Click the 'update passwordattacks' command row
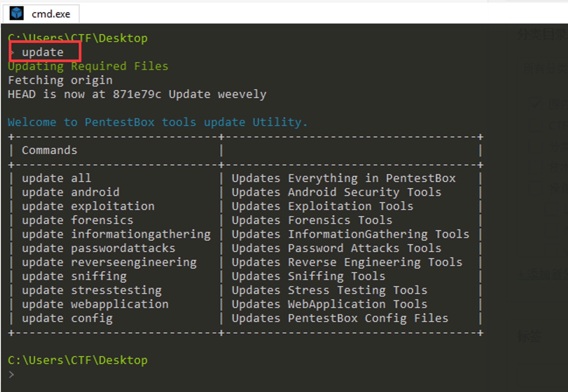This screenshot has height=392, width=568. [99, 248]
